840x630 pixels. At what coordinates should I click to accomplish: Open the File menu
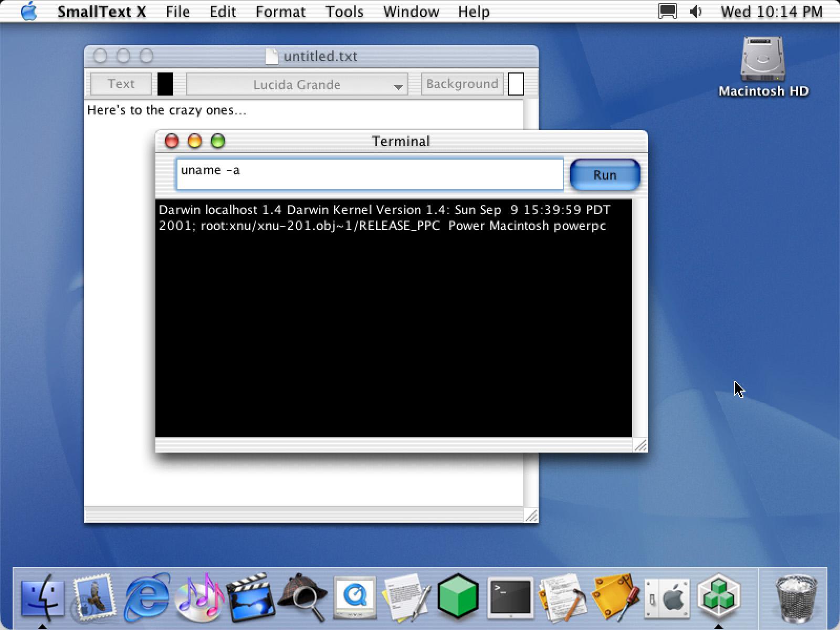(177, 12)
